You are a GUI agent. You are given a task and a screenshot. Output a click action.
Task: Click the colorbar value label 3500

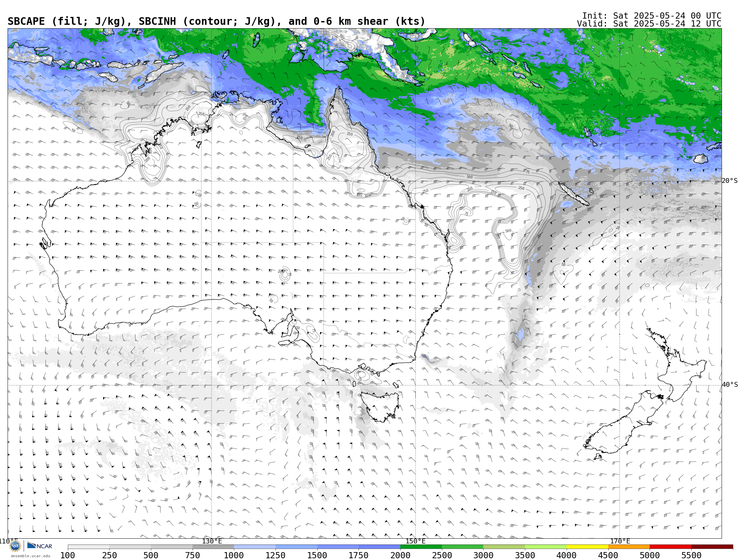tap(525, 555)
